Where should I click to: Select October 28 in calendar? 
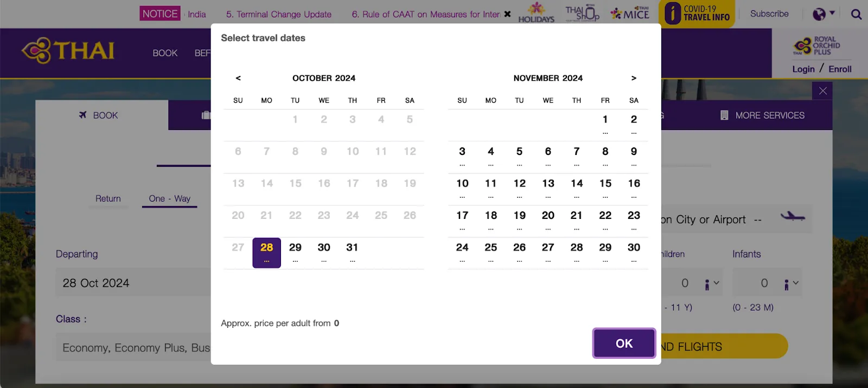pyautogui.click(x=266, y=253)
